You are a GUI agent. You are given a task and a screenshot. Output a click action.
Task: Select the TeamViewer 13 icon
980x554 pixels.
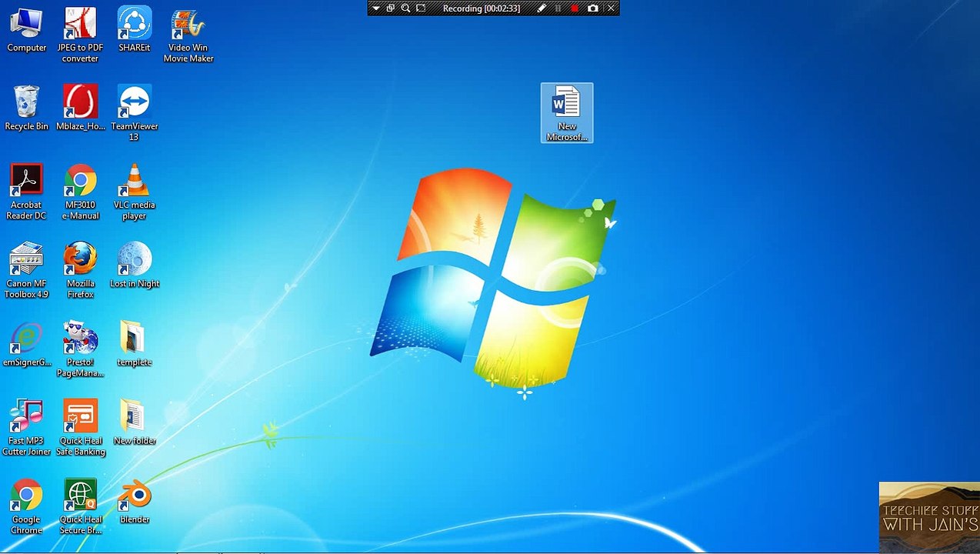coord(134,113)
